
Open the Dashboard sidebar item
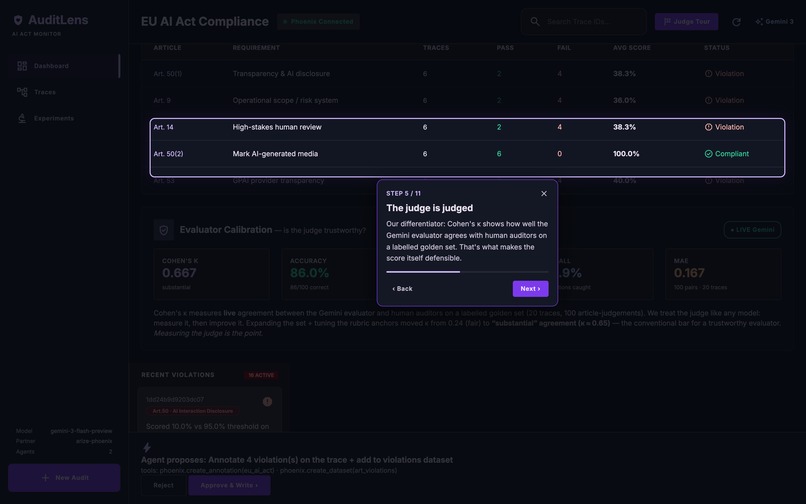(x=64, y=66)
